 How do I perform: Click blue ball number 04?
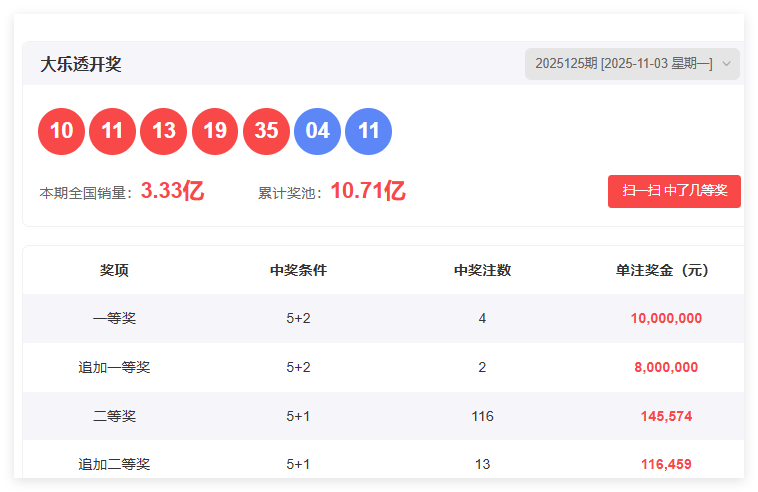pyautogui.click(x=318, y=131)
